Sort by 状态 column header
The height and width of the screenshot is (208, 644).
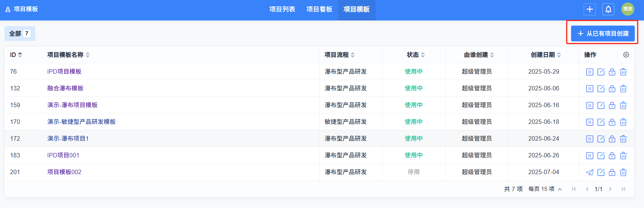point(423,55)
